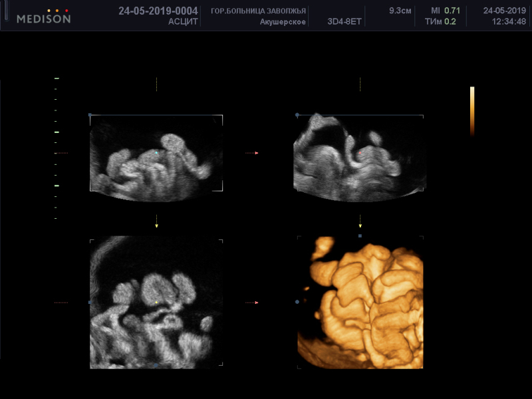The width and height of the screenshot is (532, 399).
Task: Click blue ROI handle left of 3D view
Action: coord(297,302)
